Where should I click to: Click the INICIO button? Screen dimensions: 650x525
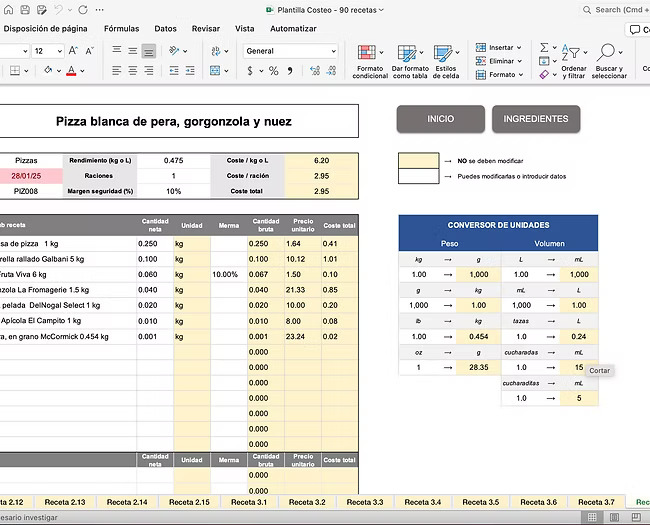point(440,119)
